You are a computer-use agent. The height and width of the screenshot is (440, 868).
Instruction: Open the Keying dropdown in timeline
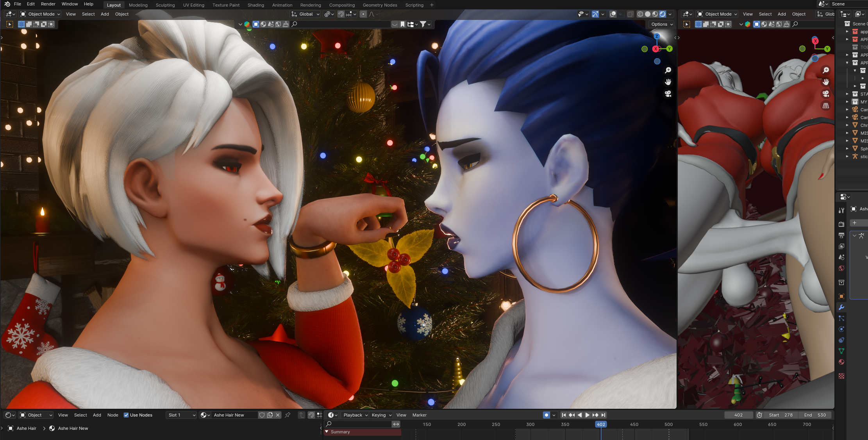(x=381, y=415)
